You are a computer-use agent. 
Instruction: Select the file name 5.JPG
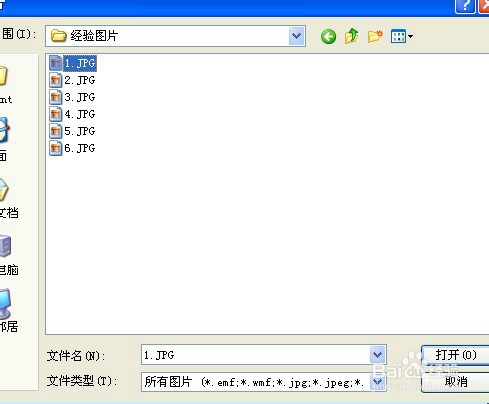(80, 131)
